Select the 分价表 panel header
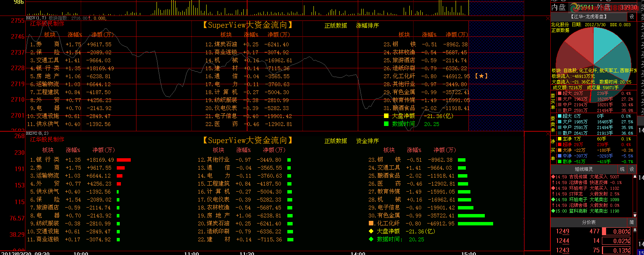 point(589,222)
